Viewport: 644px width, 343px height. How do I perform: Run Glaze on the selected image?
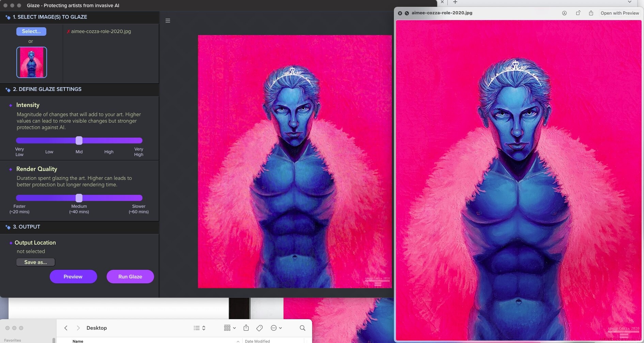130,276
